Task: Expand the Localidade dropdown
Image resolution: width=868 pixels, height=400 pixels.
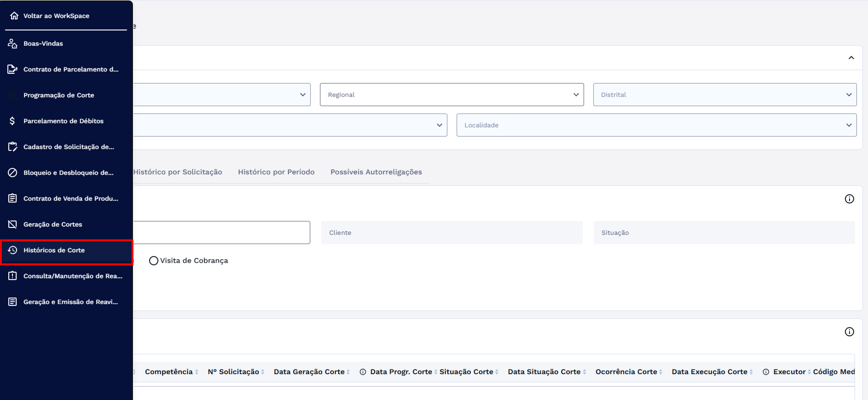Action: [x=656, y=125]
